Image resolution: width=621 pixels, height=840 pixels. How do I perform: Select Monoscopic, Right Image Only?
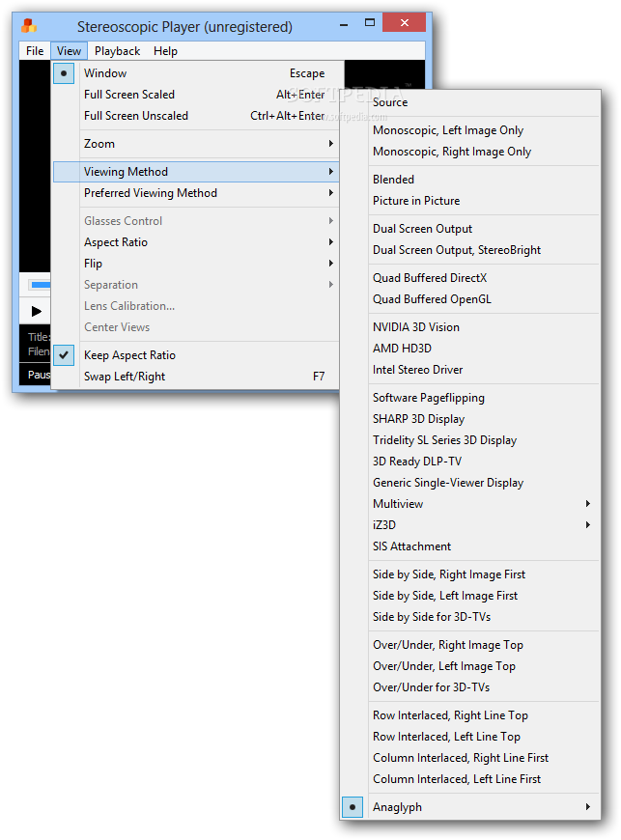470,152
